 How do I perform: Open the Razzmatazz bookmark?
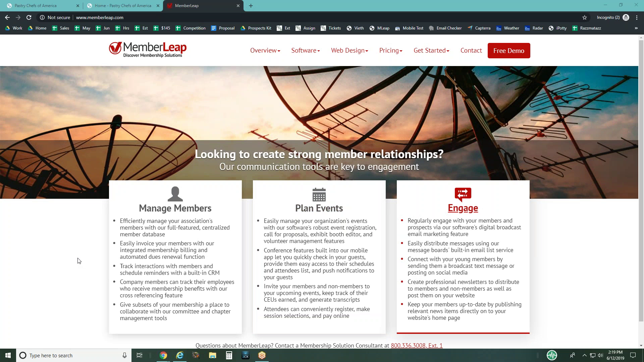(587, 28)
